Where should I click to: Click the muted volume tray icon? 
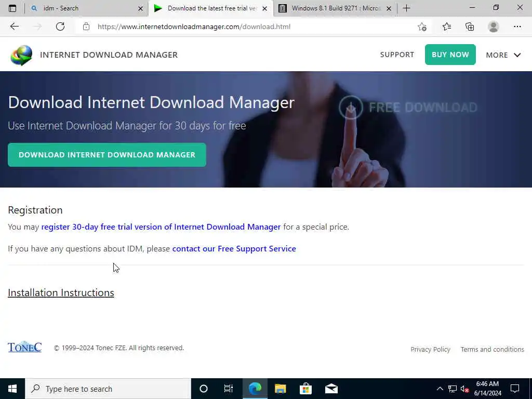point(465,389)
